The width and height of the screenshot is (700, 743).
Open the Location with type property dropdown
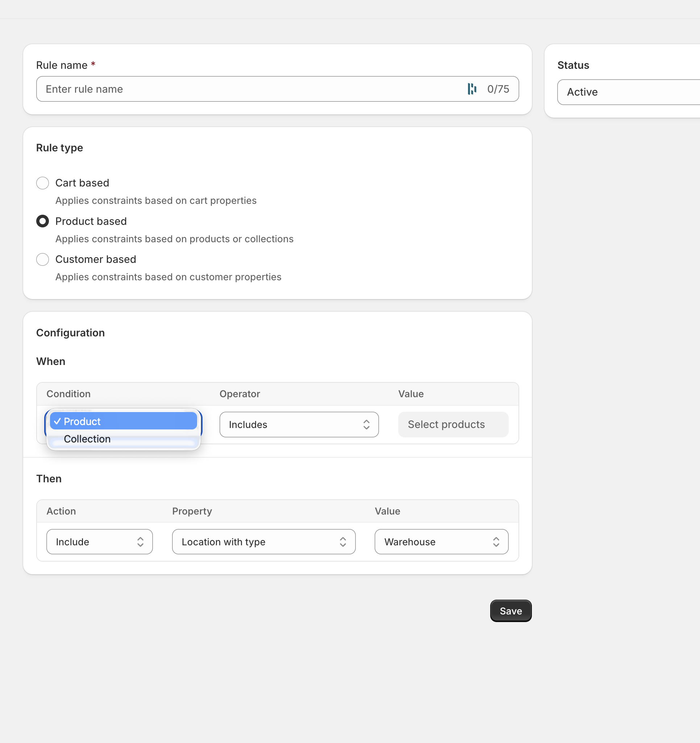[x=263, y=542]
